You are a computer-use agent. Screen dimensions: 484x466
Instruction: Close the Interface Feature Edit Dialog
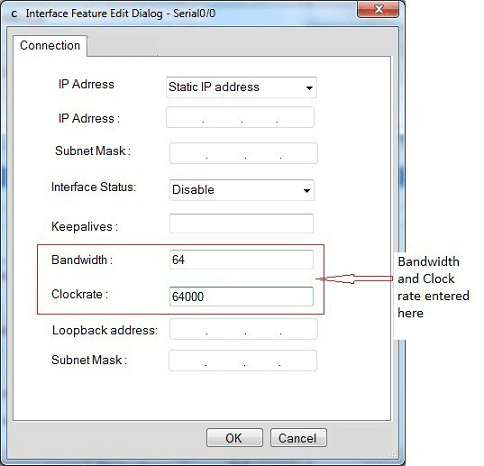pos(378,9)
